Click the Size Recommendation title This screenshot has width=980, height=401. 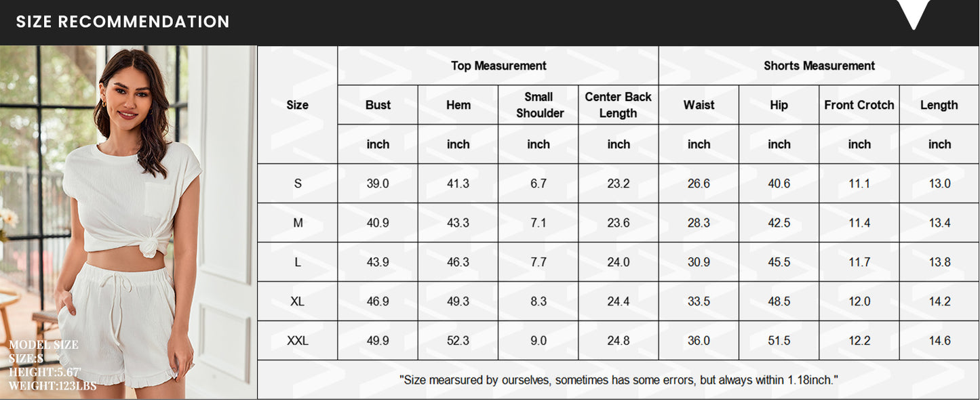click(x=123, y=22)
